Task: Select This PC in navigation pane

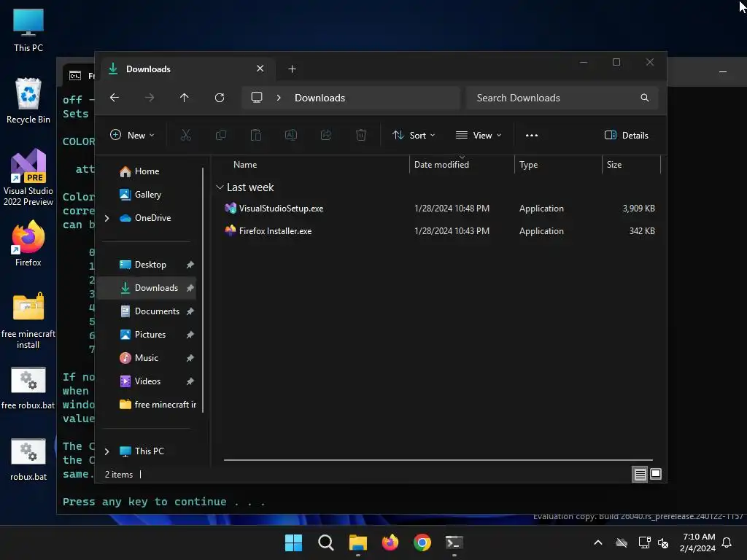Action: click(x=149, y=451)
